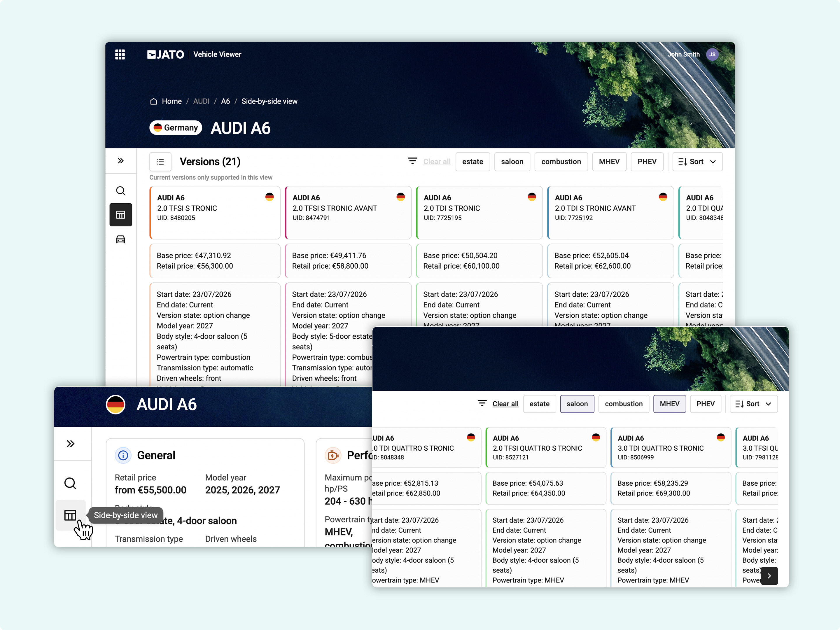840x630 pixels.
Task: Go to the AUDI breadcrumb item
Action: [x=201, y=101]
